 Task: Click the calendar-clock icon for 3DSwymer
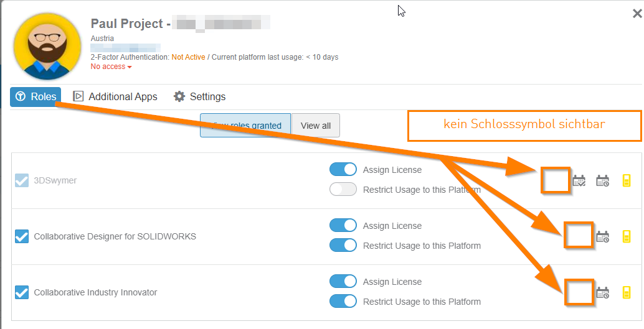[602, 181]
